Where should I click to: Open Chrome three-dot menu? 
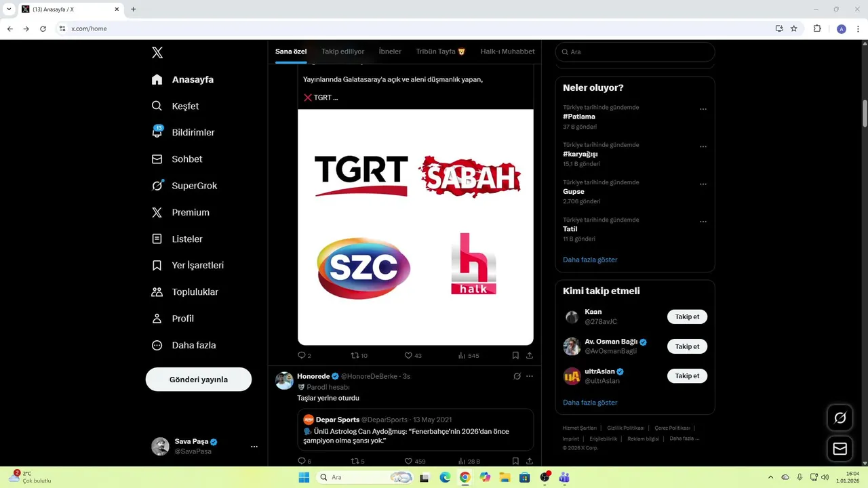pyautogui.click(x=859, y=28)
